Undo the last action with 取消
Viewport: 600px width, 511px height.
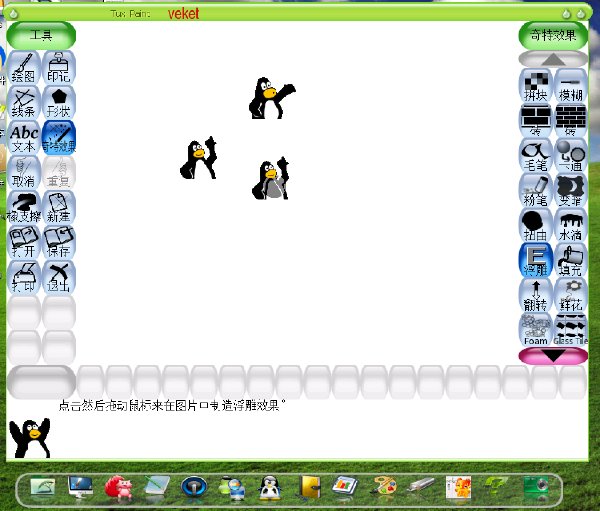(24, 173)
